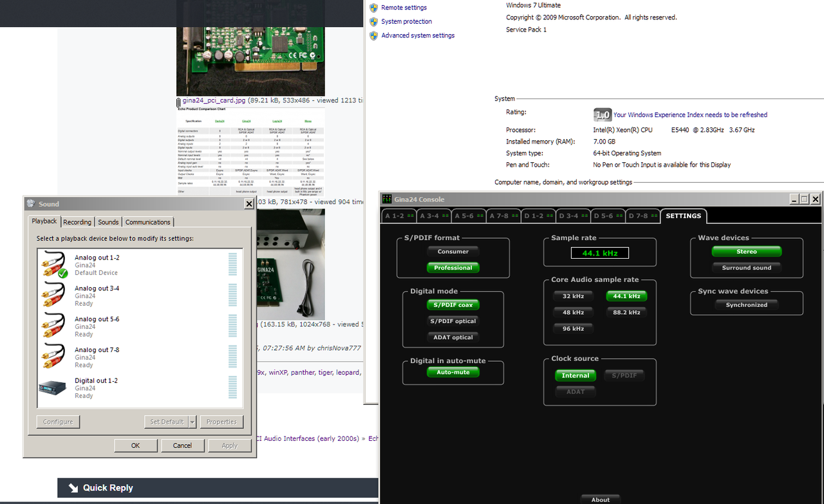Select Analog out 7-8 device icon
The image size is (824, 504).
point(53,357)
